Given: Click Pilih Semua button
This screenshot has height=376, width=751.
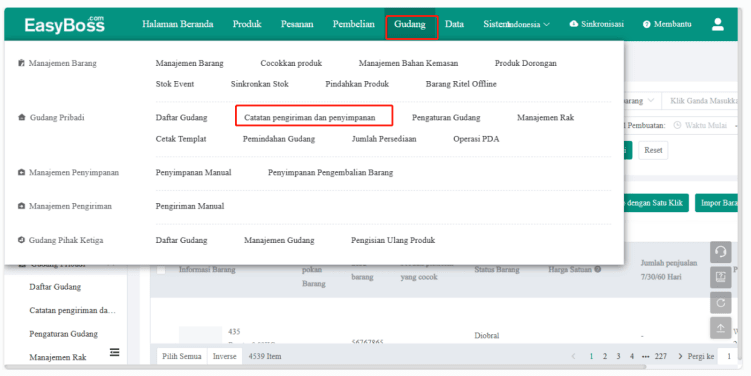Looking at the screenshot, I should (182, 356).
